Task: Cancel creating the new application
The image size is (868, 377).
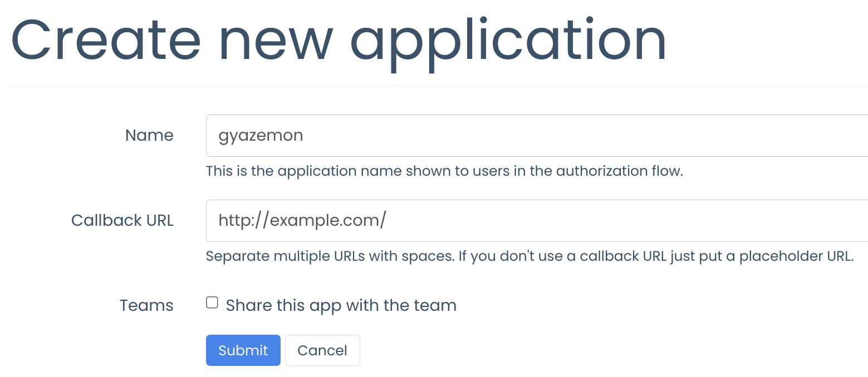Action: [x=322, y=350]
